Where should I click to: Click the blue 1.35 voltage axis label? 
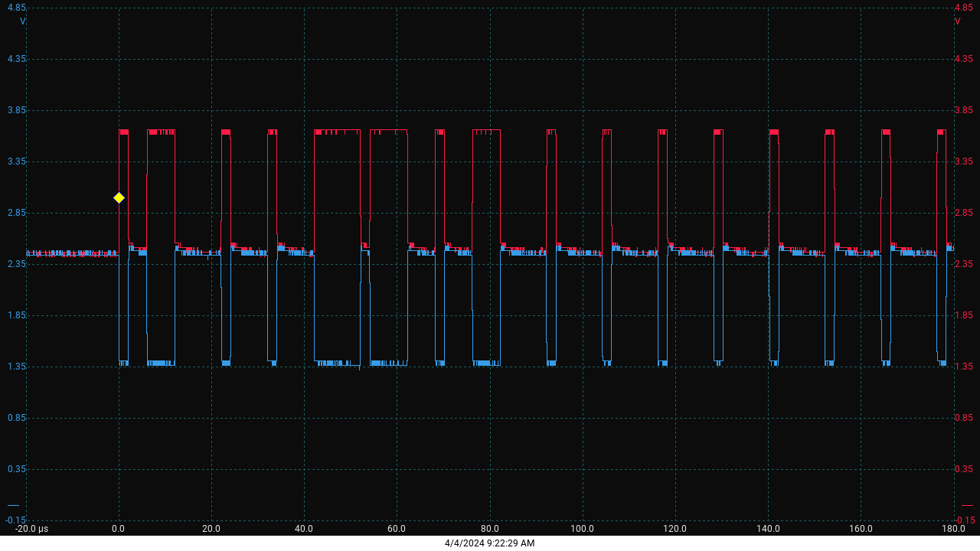(16, 367)
